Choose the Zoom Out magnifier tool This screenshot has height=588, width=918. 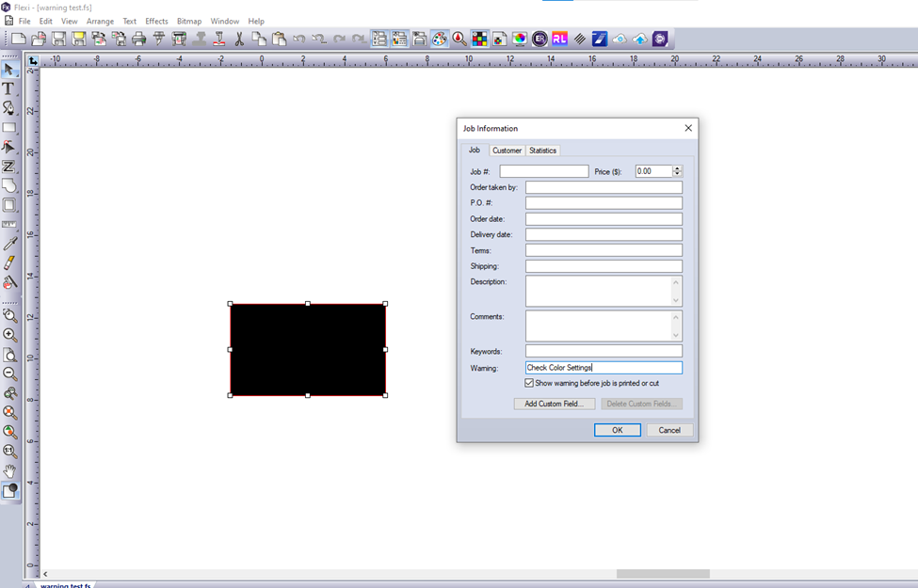[9, 373]
